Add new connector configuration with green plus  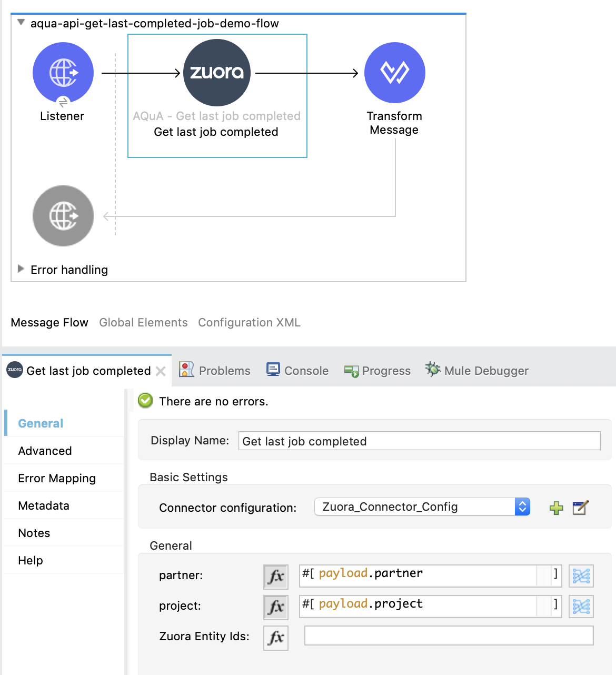(556, 508)
